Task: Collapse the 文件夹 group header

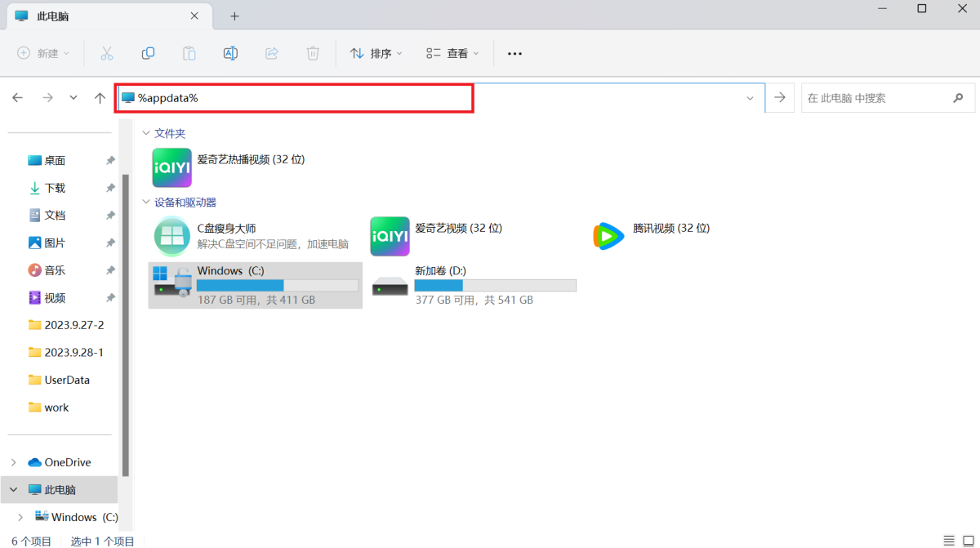Action: click(x=146, y=133)
